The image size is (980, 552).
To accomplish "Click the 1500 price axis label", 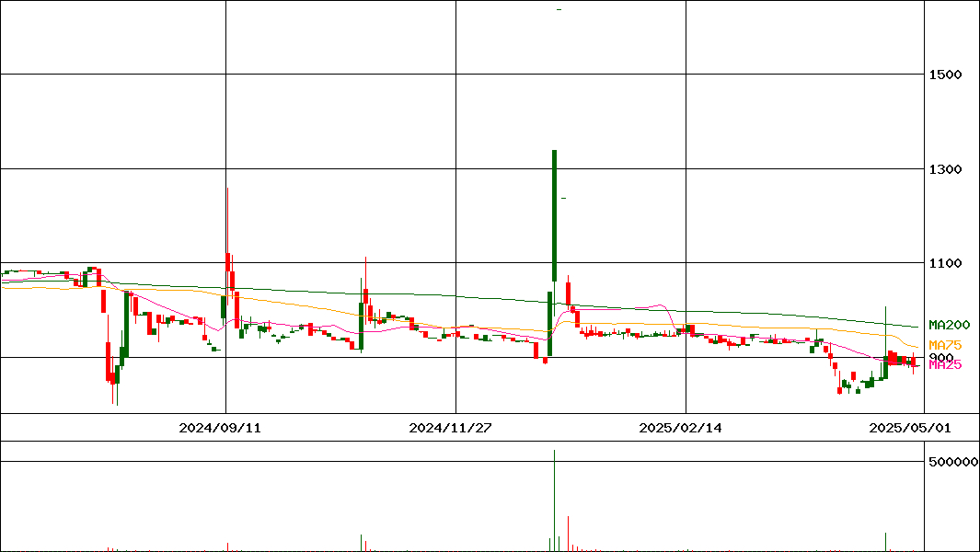I will pyautogui.click(x=945, y=75).
